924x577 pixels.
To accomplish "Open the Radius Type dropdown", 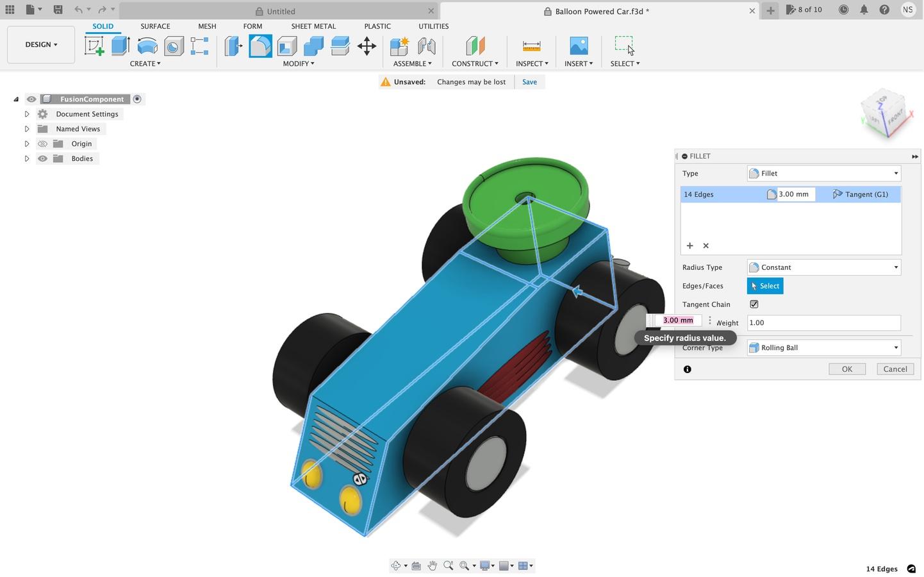I will (824, 267).
